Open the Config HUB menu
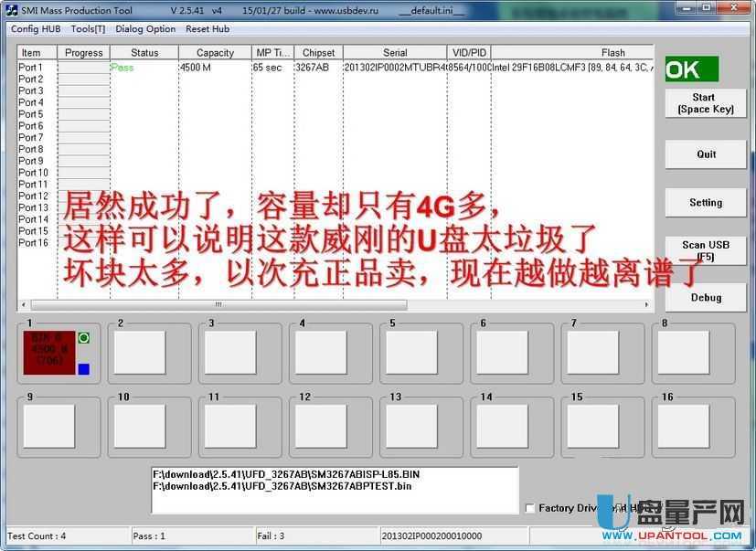756x551 pixels. (36, 29)
